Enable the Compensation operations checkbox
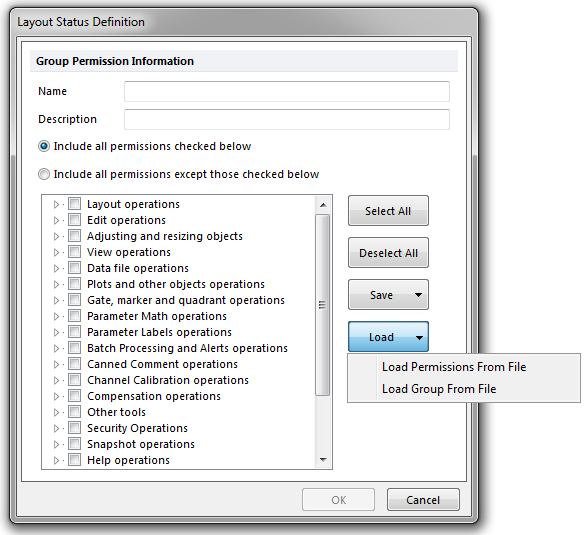This screenshot has width=588, height=535. (75, 396)
